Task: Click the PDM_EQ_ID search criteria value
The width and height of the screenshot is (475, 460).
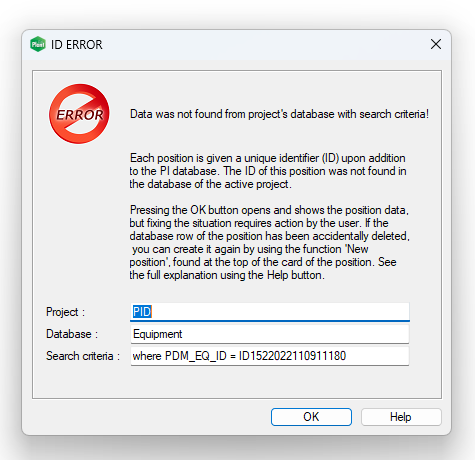Action: pos(239,356)
